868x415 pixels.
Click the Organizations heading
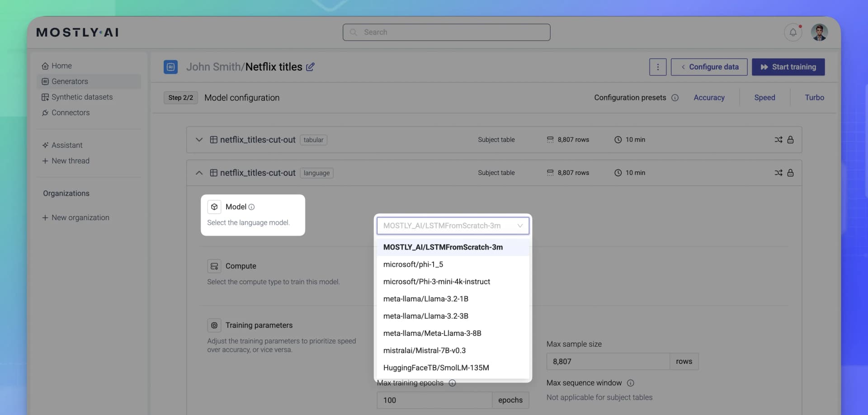pyautogui.click(x=66, y=193)
